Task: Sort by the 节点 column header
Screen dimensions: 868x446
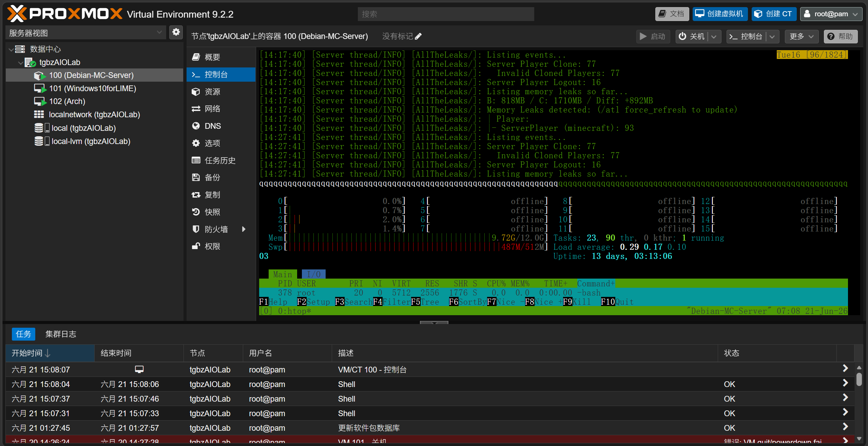Action: point(213,353)
